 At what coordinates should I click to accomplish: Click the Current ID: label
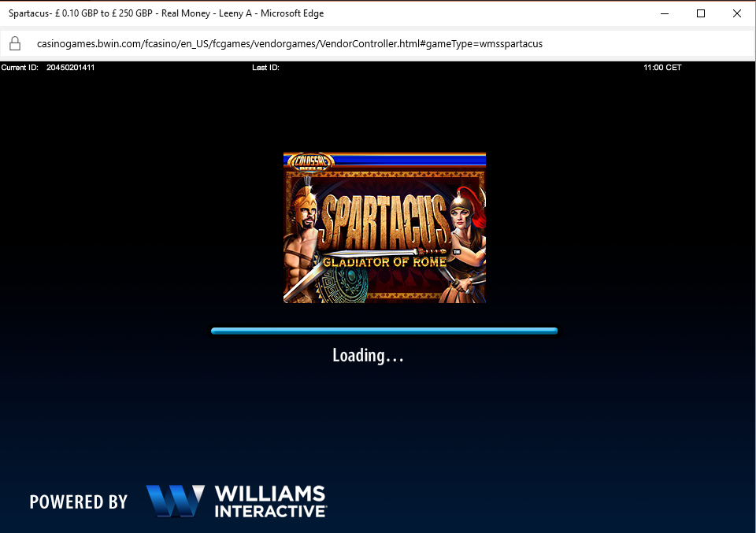point(20,68)
